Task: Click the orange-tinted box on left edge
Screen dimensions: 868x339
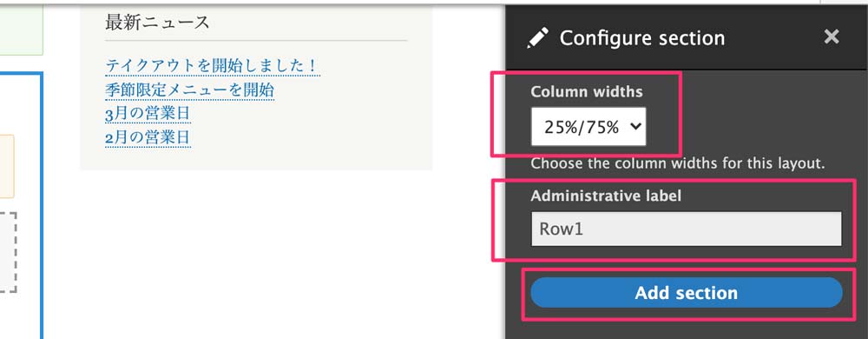Action: click(7, 166)
